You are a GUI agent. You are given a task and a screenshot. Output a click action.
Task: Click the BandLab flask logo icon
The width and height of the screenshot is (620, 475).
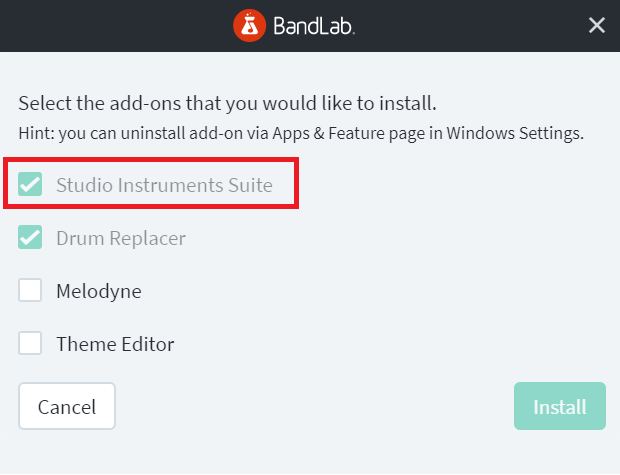click(249, 26)
